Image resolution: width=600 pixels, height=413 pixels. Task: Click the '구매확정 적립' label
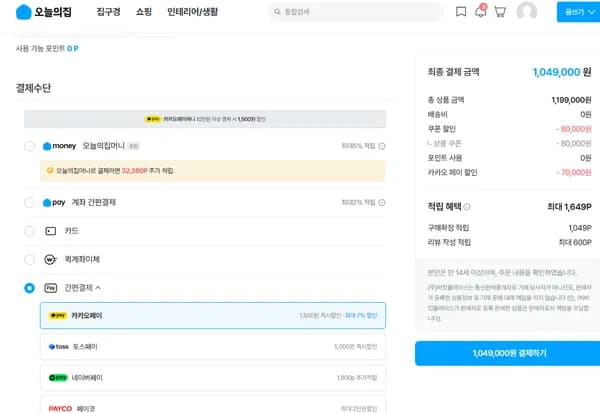(448, 228)
